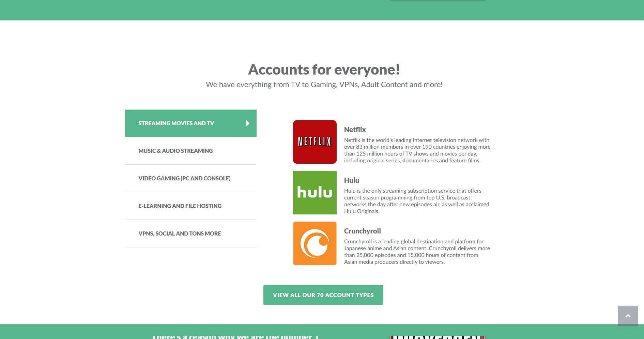The image size is (644, 339).
Task: Click the Hulu logo icon
Action: pyautogui.click(x=315, y=193)
